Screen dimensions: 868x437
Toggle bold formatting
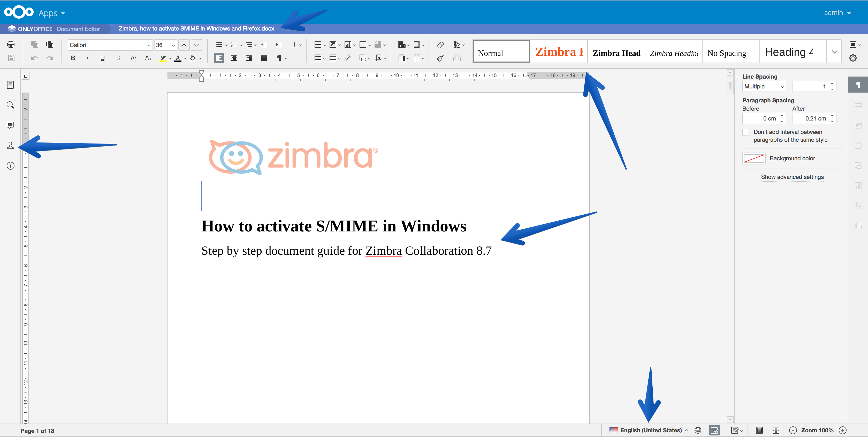(x=73, y=58)
